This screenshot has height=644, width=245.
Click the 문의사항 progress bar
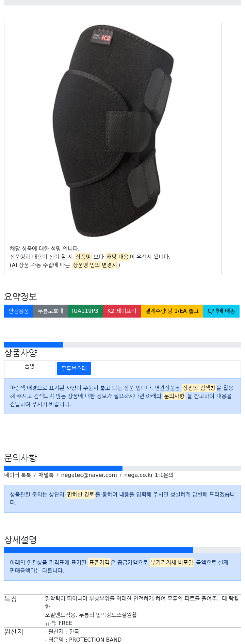click(x=122, y=468)
